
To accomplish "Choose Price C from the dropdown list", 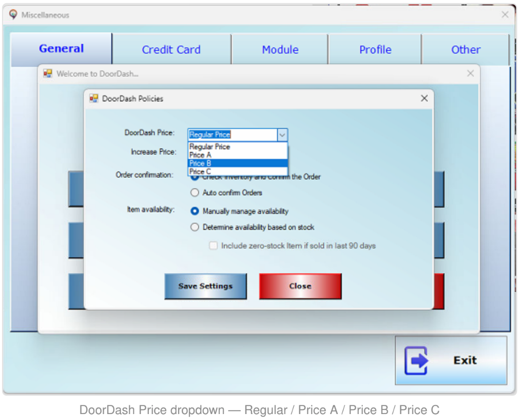I will tap(237, 171).
